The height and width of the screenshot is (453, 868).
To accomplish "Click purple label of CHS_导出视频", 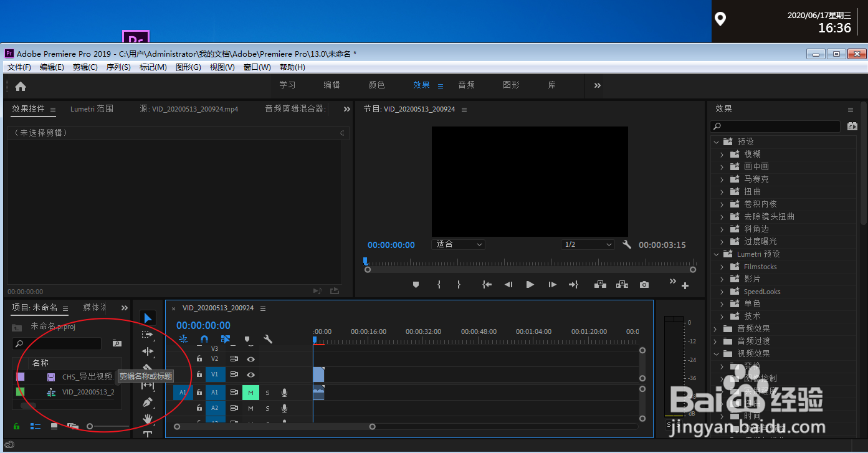I will (21, 377).
